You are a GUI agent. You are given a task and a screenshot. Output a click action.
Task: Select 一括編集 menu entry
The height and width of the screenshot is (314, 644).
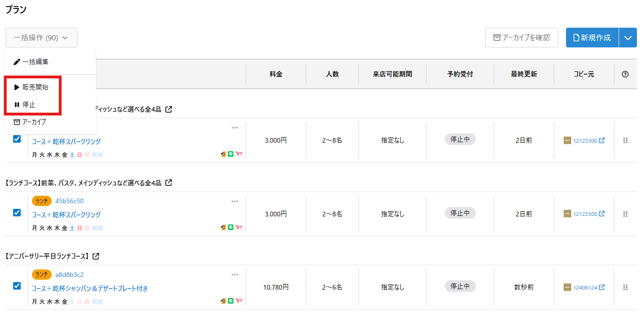31,62
